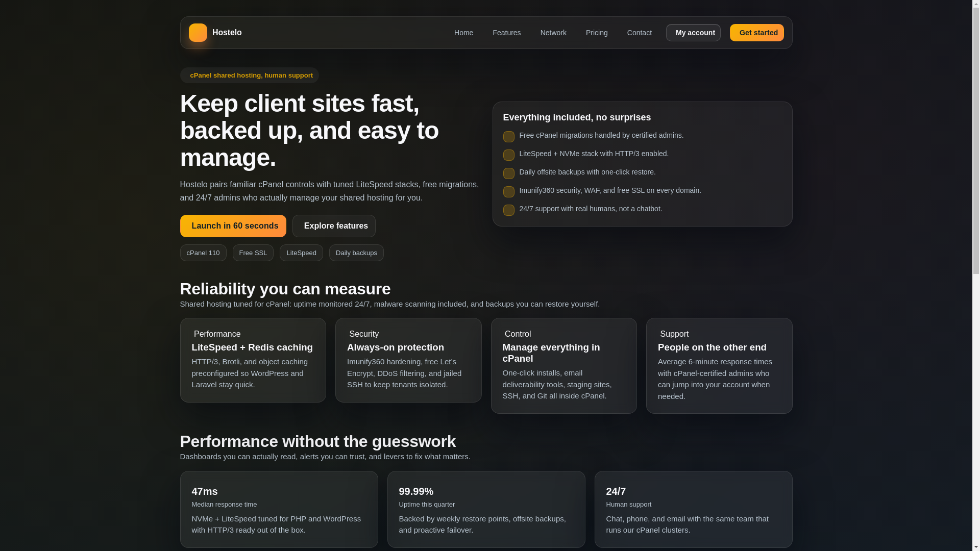Click the bullet icon beside Imunify360 security
Screen dimensions: 980x551
[508, 192]
